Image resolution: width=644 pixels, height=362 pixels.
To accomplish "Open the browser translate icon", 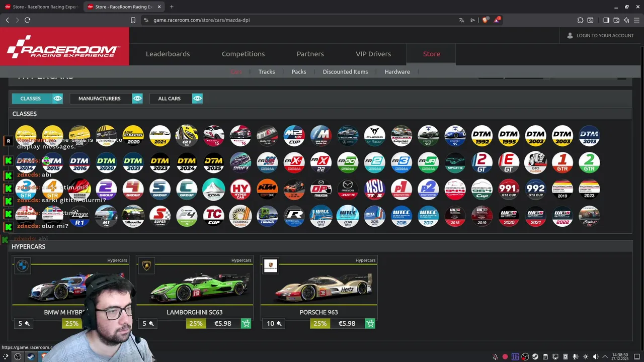I will click(x=461, y=20).
